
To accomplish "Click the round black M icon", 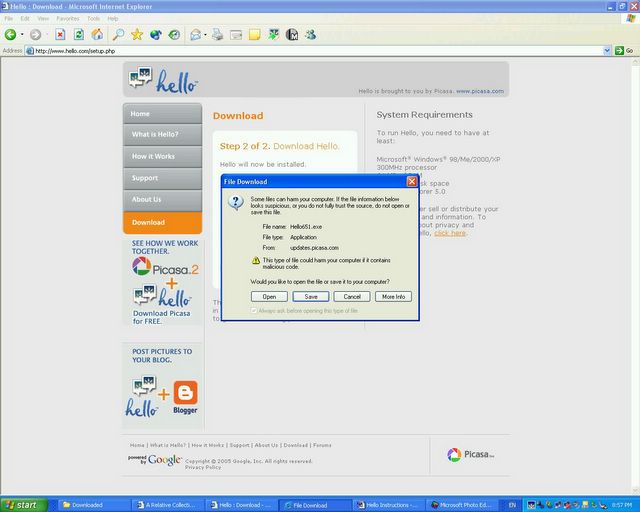I will point(292,35).
